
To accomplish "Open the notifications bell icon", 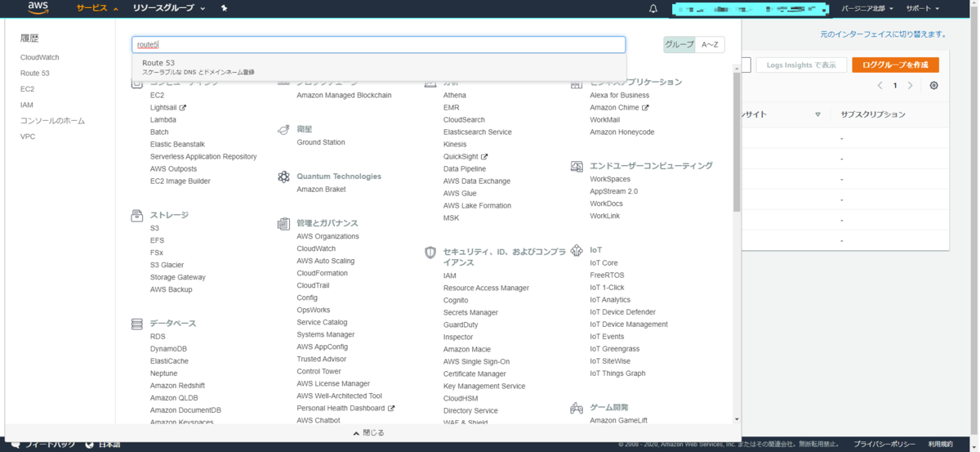I will coord(653,8).
